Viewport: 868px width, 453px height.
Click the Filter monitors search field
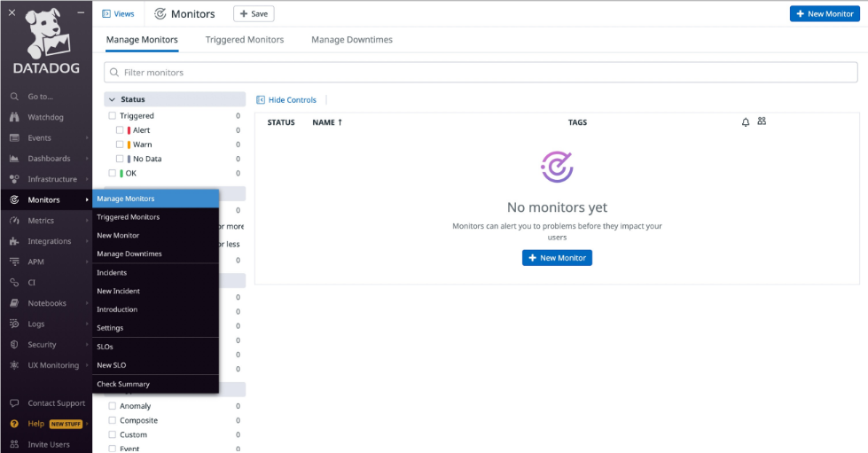coord(481,73)
